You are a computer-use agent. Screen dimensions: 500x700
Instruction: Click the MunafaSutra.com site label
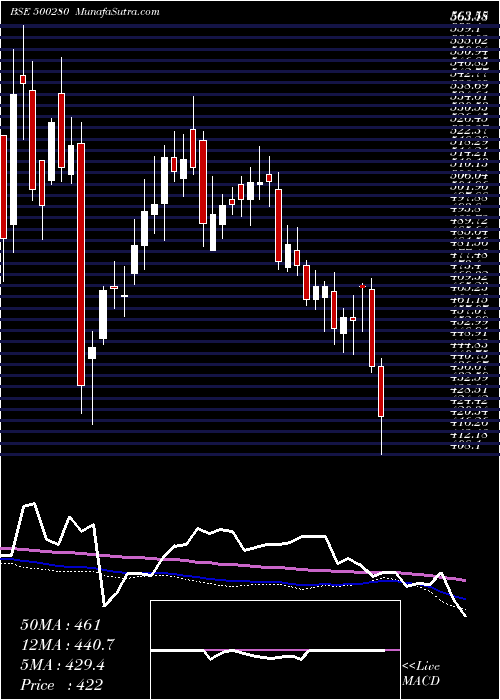coord(117,12)
